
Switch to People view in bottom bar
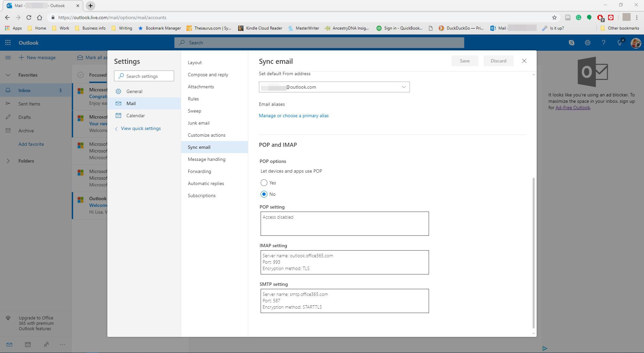[x=46, y=344]
